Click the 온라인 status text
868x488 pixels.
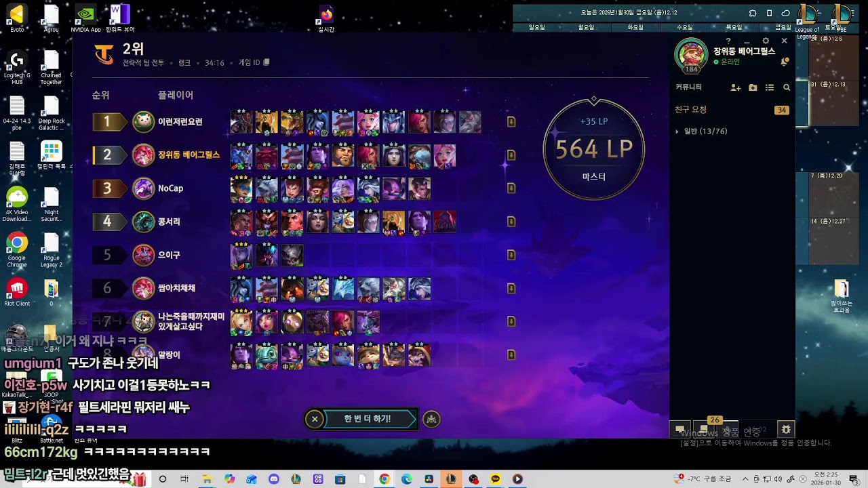[730, 62]
